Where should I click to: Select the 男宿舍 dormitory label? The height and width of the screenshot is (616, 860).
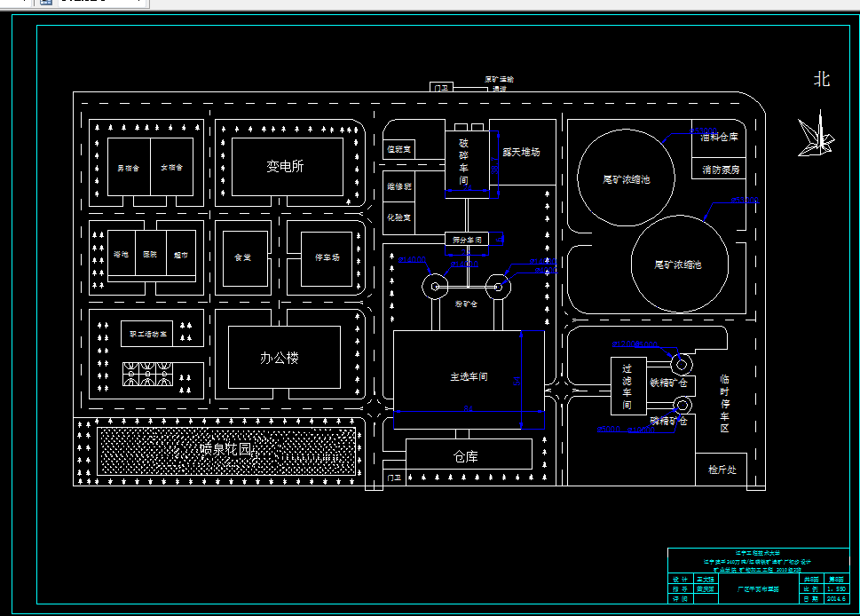pos(129,168)
